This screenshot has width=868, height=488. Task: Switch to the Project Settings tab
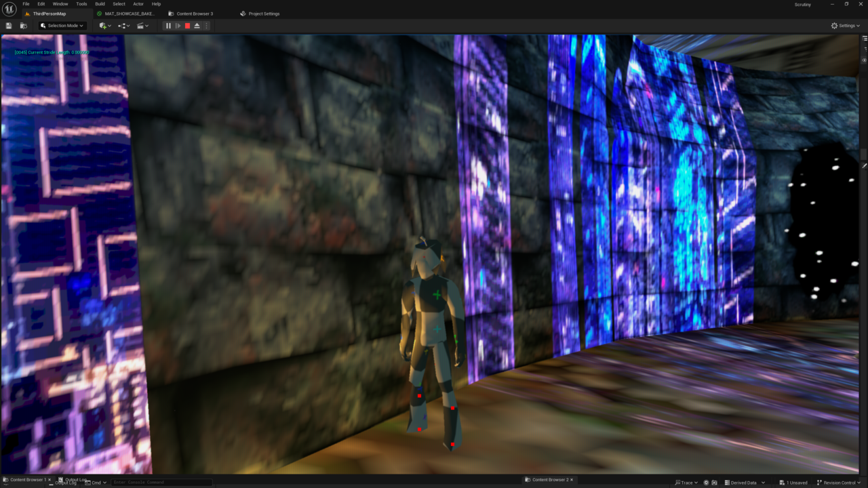[263, 14]
